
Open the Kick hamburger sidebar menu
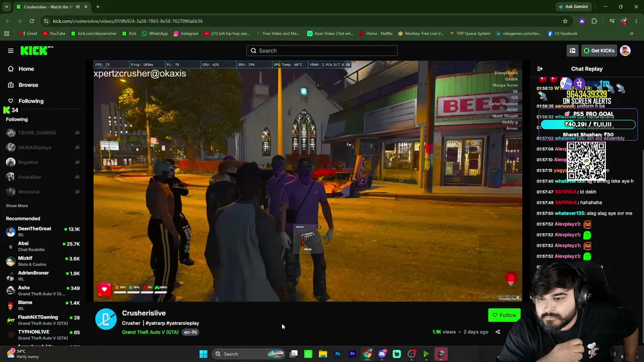pos(11,50)
